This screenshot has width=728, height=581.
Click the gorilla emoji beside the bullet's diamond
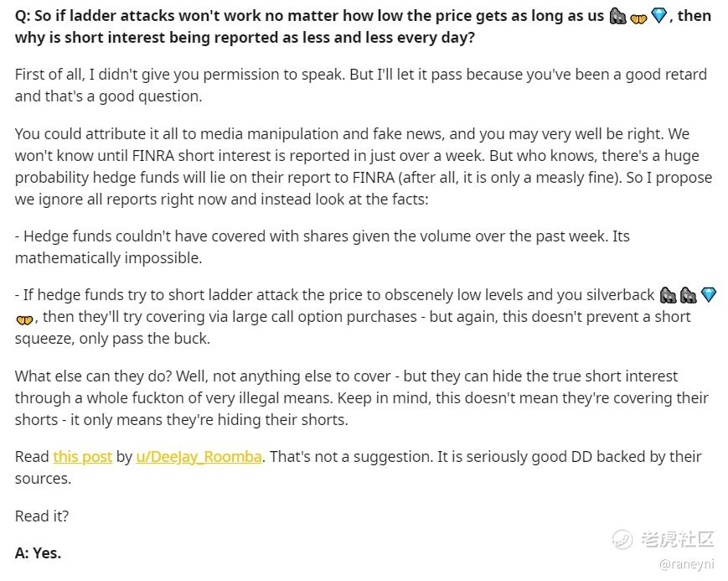(x=688, y=295)
